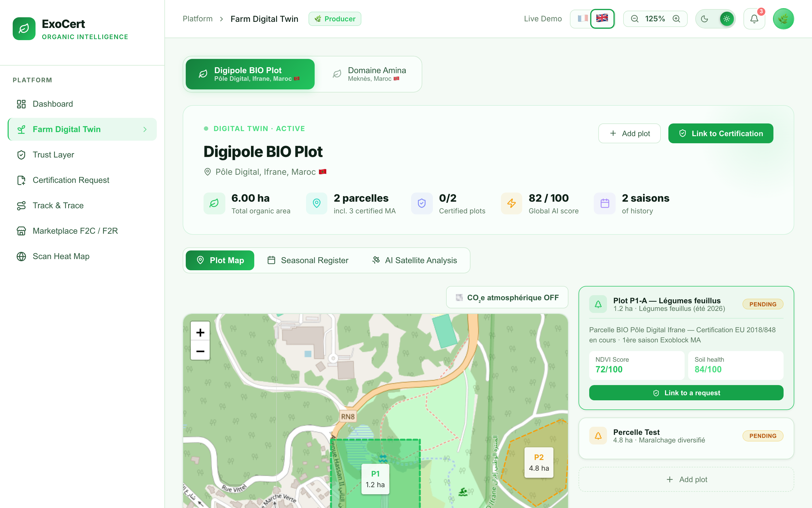Image resolution: width=812 pixels, height=508 pixels.
Task: Click Add plot button in header card
Action: [629, 133]
